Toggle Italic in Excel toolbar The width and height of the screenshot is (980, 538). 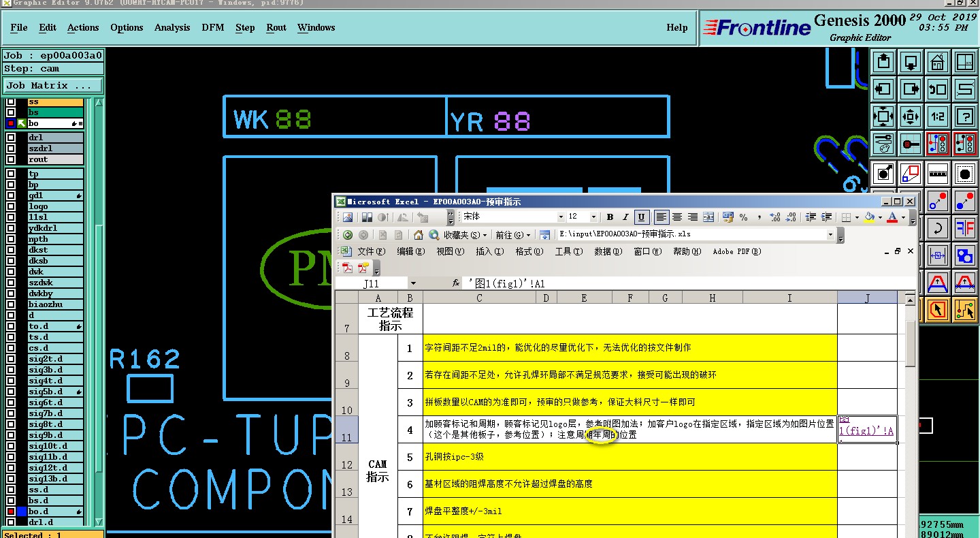pos(625,217)
